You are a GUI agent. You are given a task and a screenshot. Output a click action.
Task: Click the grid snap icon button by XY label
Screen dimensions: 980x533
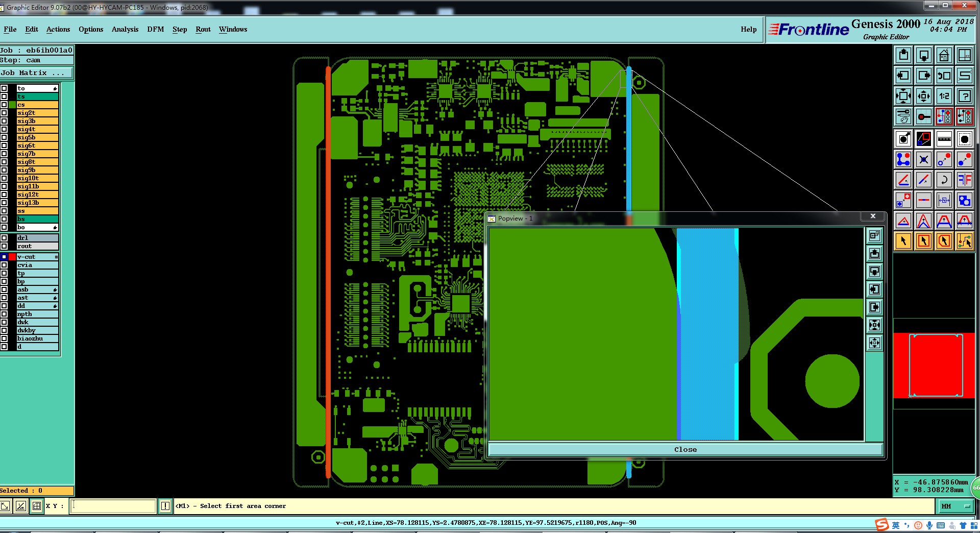[37, 506]
